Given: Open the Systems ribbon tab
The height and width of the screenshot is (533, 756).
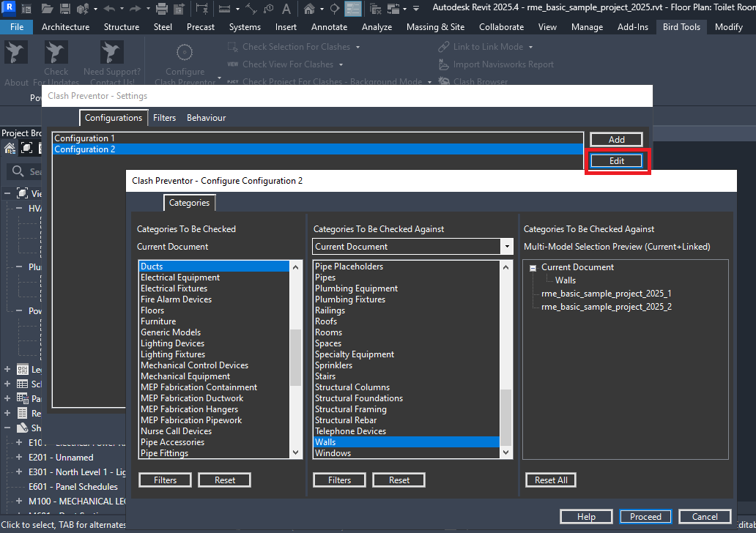Looking at the screenshot, I should 245,27.
